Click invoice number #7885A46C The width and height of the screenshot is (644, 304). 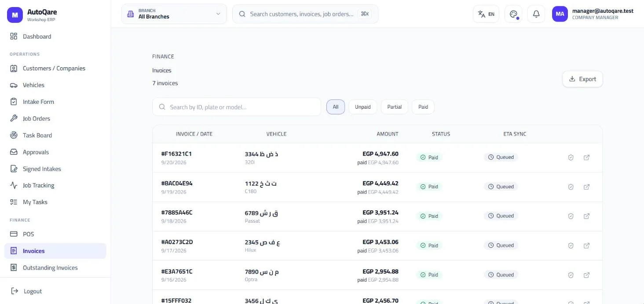tap(177, 212)
